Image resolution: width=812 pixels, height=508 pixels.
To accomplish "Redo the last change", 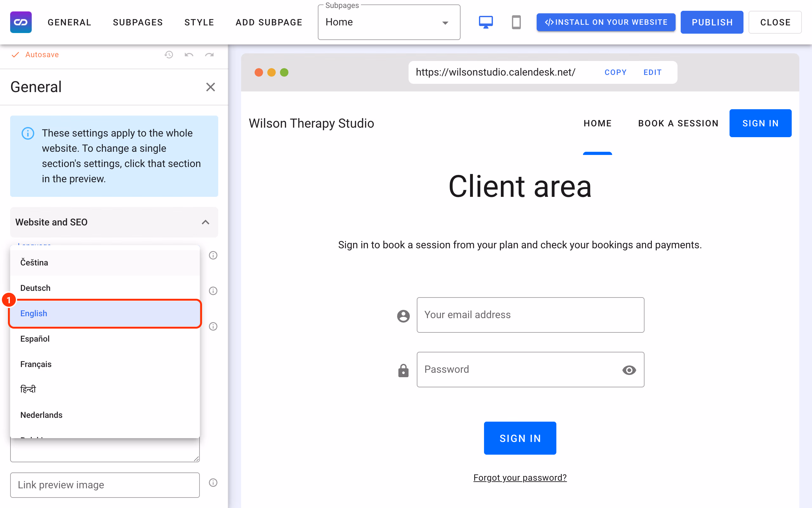I will [209, 54].
